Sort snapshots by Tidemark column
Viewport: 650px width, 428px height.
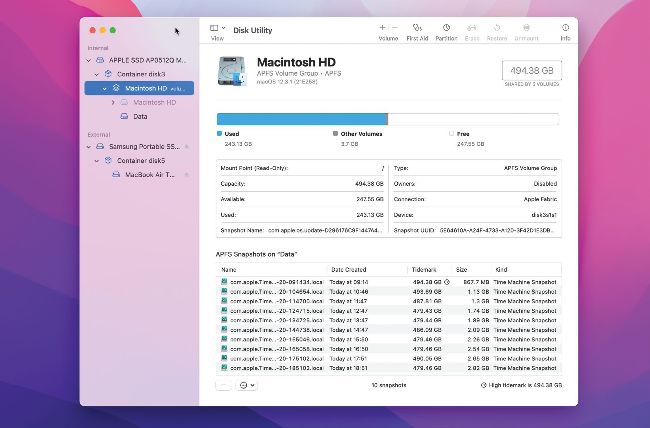pyautogui.click(x=425, y=269)
